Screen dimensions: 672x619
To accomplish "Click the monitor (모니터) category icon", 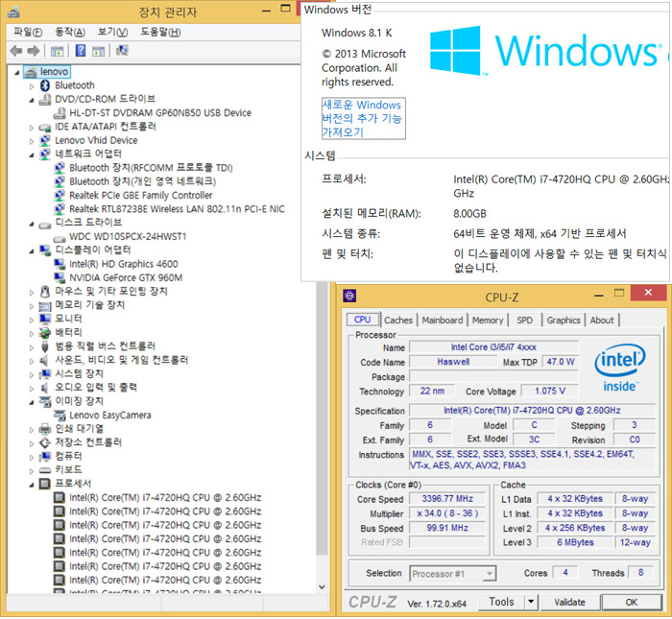I will (45, 319).
